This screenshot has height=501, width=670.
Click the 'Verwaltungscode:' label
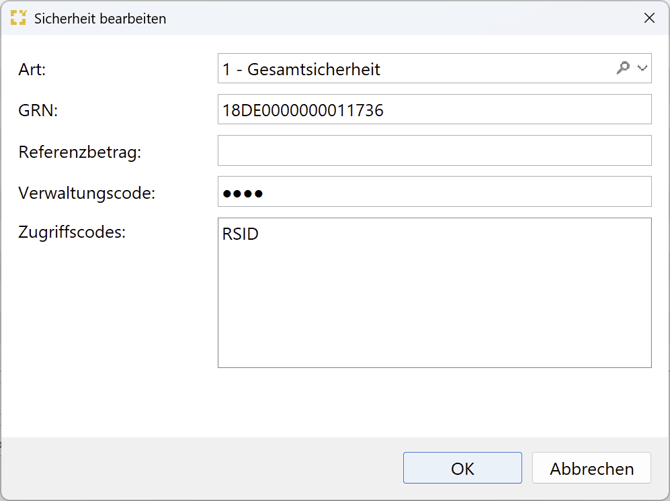(86, 193)
